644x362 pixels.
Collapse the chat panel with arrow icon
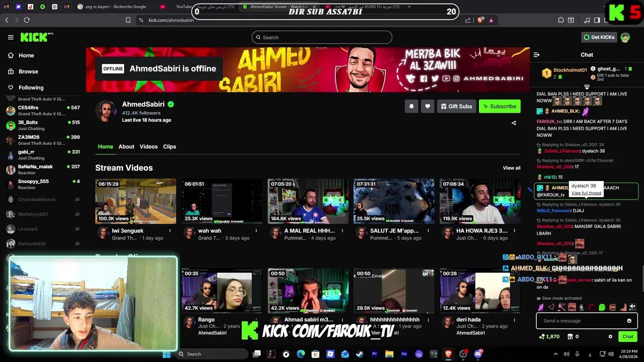(536, 55)
